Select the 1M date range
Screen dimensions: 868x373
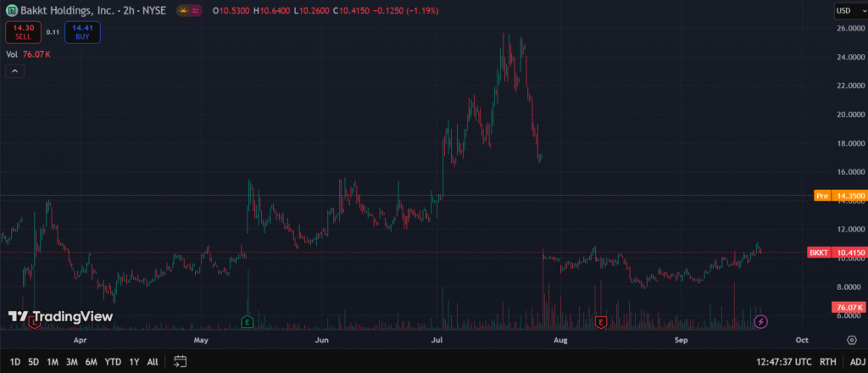point(52,362)
